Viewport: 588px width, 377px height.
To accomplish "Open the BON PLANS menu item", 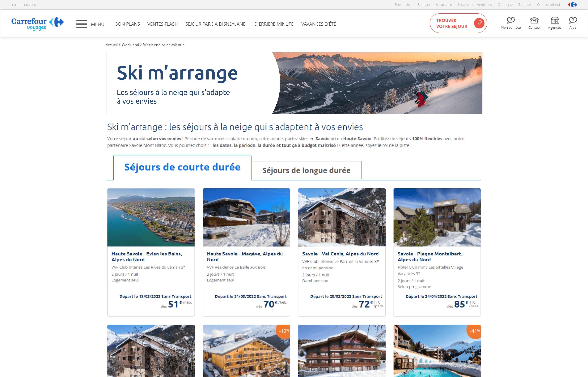I will click(x=127, y=24).
